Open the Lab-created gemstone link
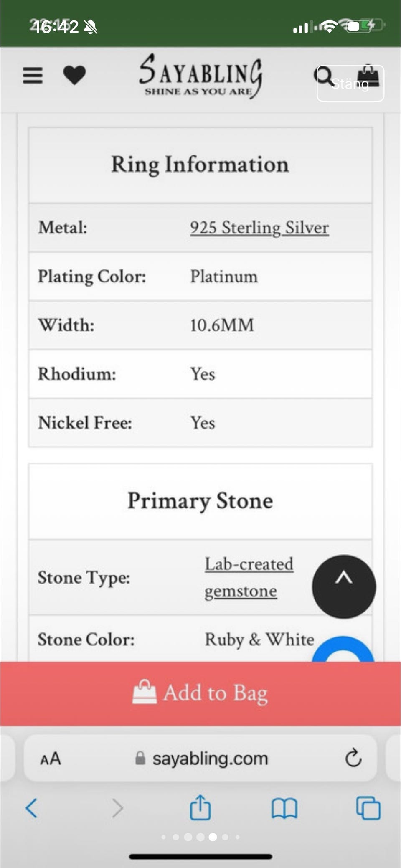 click(249, 577)
